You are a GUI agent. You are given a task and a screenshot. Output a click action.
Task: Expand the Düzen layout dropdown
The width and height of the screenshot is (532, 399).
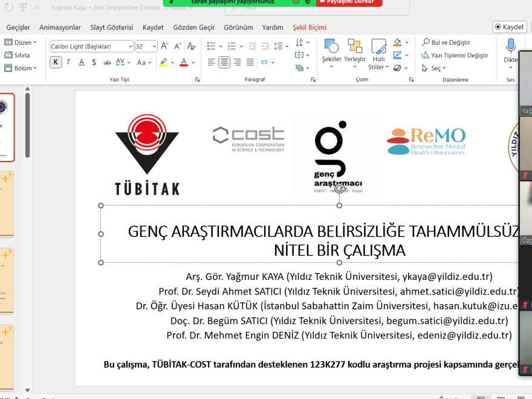[21, 42]
